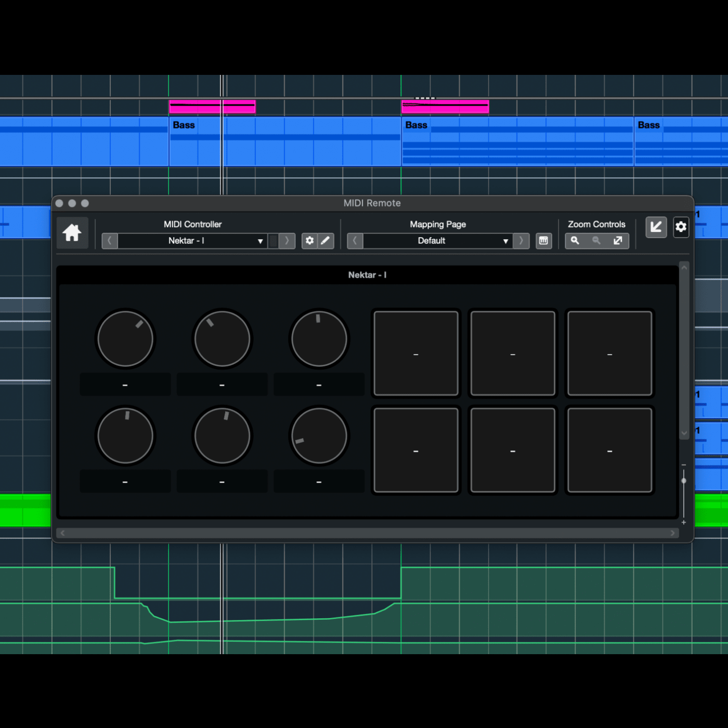The height and width of the screenshot is (728, 728).
Task: Toggle the activity indicator beside controller dropdown
Action: pos(274,241)
